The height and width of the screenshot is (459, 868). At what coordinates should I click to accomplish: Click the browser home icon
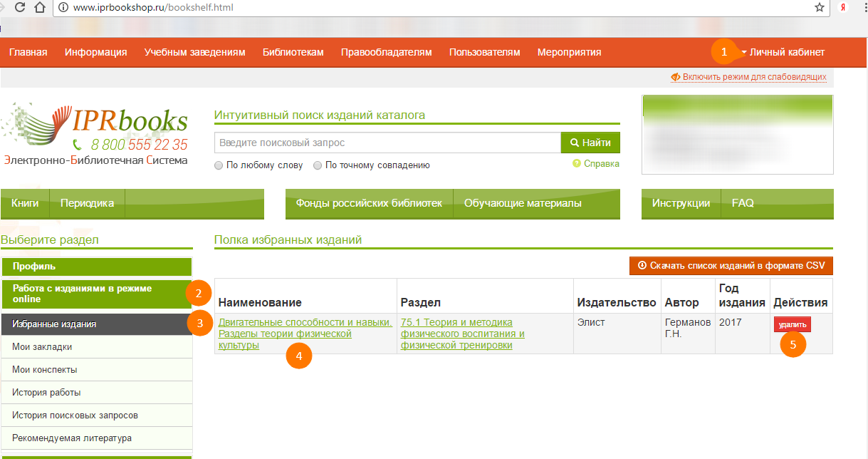[40, 9]
